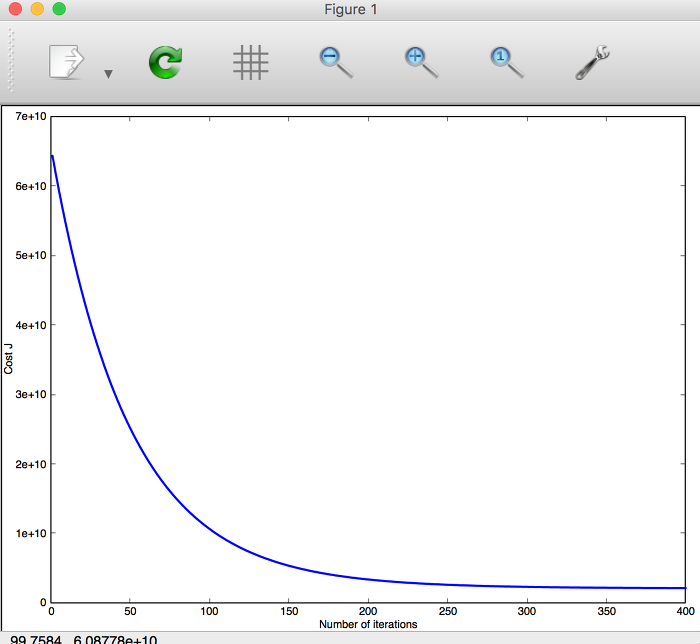Click the '200' x-axis tick label
The width and height of the screenshot is (700, 644).
368,611
